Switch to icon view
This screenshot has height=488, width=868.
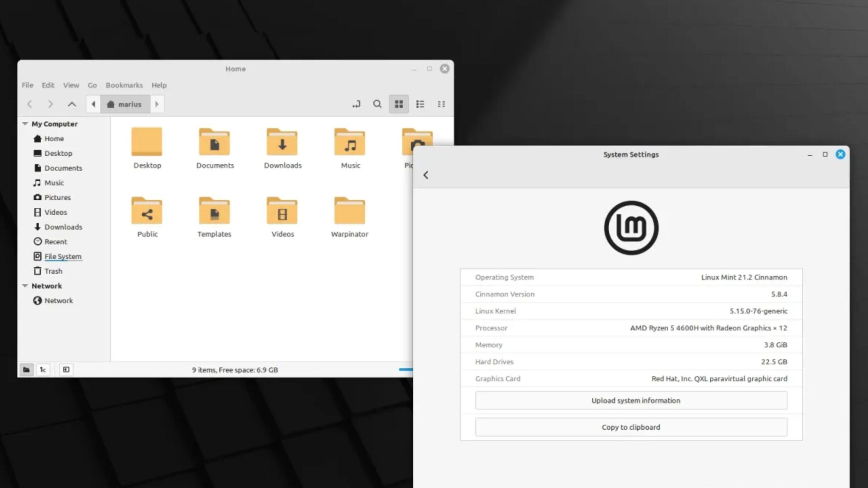[399, 104]
